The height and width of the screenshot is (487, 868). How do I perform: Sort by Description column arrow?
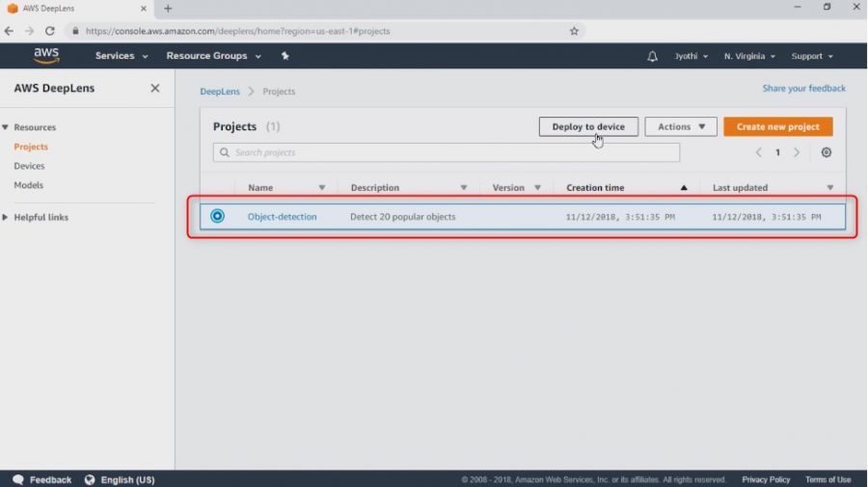(464, 188)
